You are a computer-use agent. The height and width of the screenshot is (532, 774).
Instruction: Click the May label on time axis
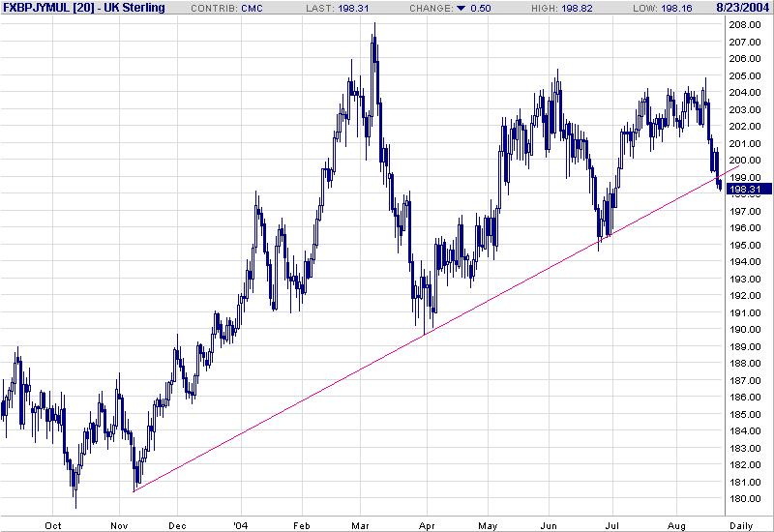pyautogui.click(x=488, y=525)
